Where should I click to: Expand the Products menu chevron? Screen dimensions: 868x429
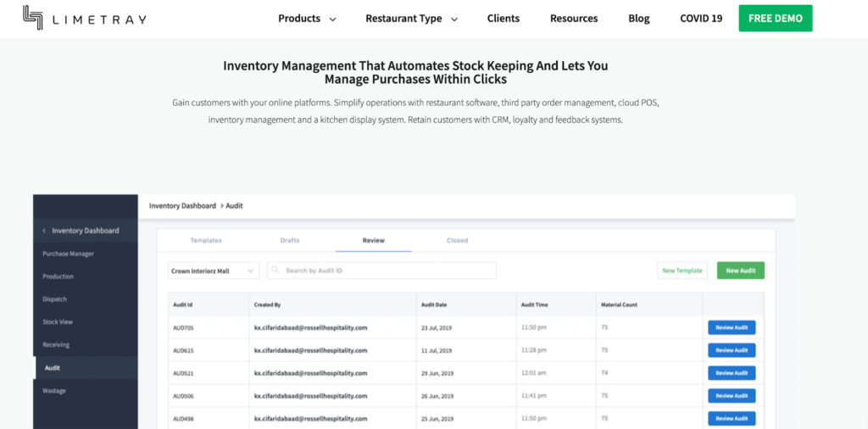332,19
